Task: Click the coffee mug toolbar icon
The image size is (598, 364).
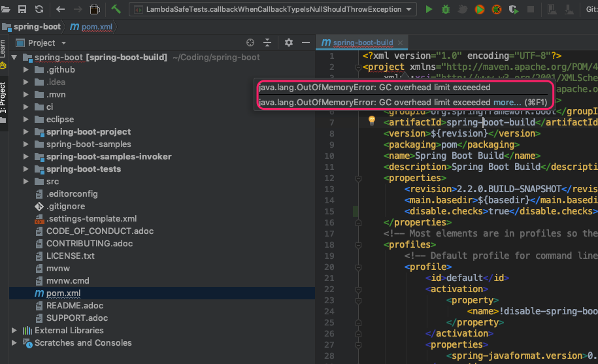Action: click(95, 9)
